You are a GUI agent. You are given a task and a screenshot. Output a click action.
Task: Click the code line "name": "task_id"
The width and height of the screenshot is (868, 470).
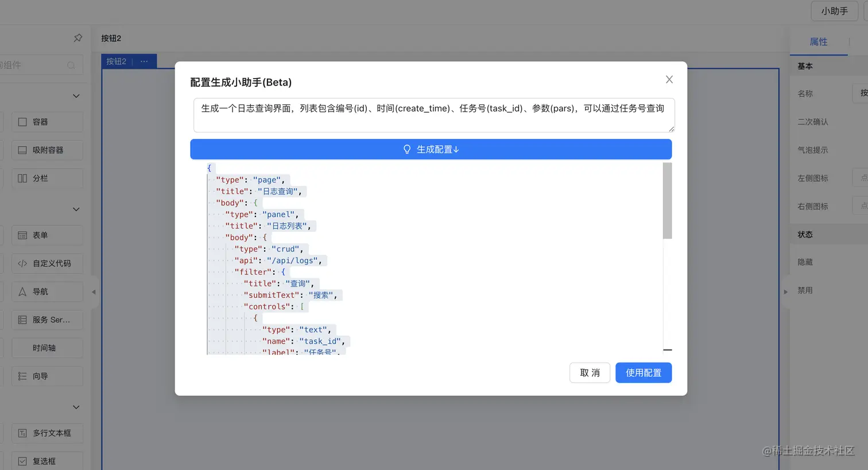tap(304, 341)
